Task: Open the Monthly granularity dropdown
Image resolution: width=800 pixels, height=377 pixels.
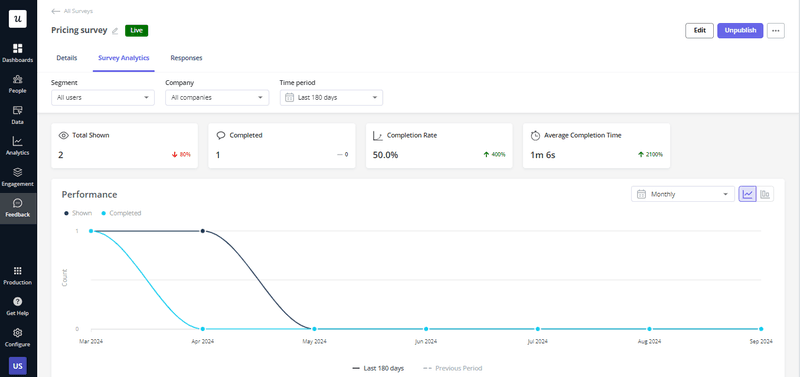Action: [x=683, y=194]
